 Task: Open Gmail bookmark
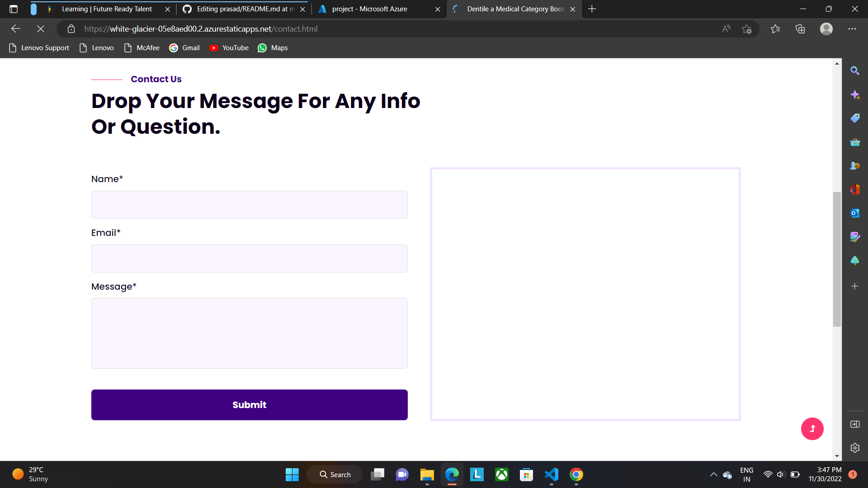[184, 48]
